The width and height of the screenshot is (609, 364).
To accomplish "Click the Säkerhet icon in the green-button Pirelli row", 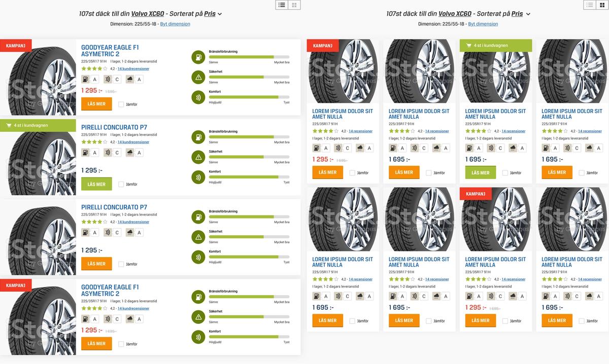I will (x=198, y=157).
